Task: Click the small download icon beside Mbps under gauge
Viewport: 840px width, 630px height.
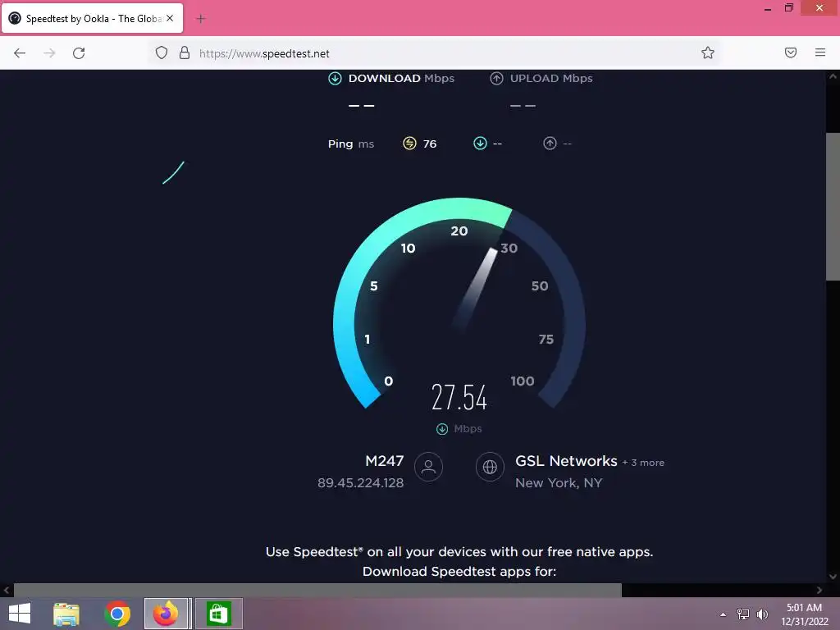Action: pyautogui.click(x=442, y=428)
